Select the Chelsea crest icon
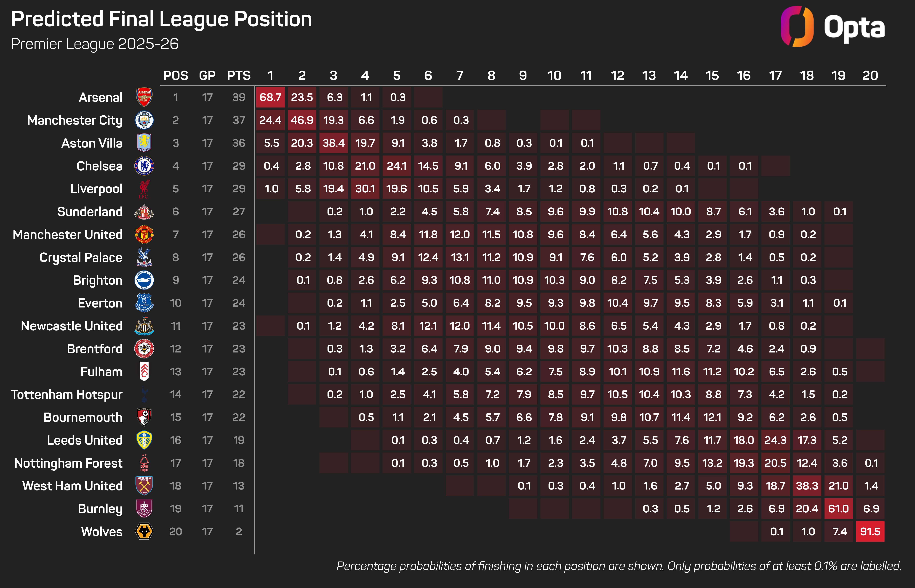 144,166
